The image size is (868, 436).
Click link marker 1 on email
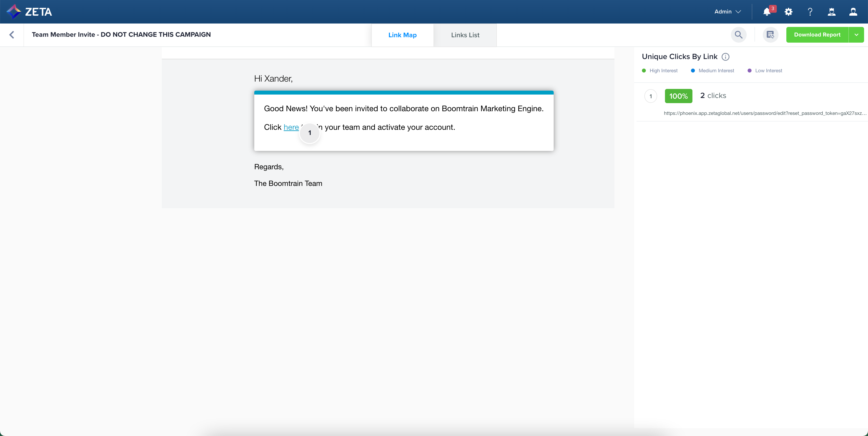(310, 133)
